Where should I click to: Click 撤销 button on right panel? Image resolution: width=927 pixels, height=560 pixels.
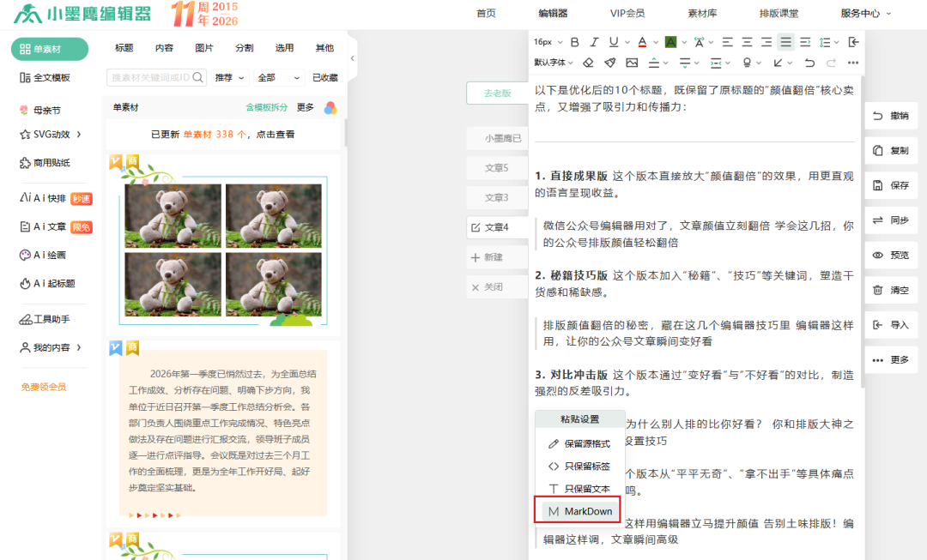tap(891, 116)
